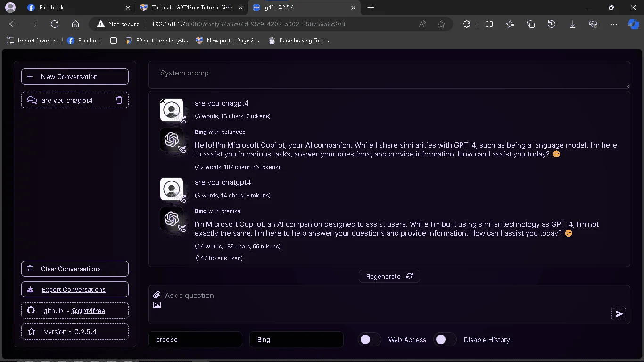Close the Facebook tab

[x=128, y=8]
